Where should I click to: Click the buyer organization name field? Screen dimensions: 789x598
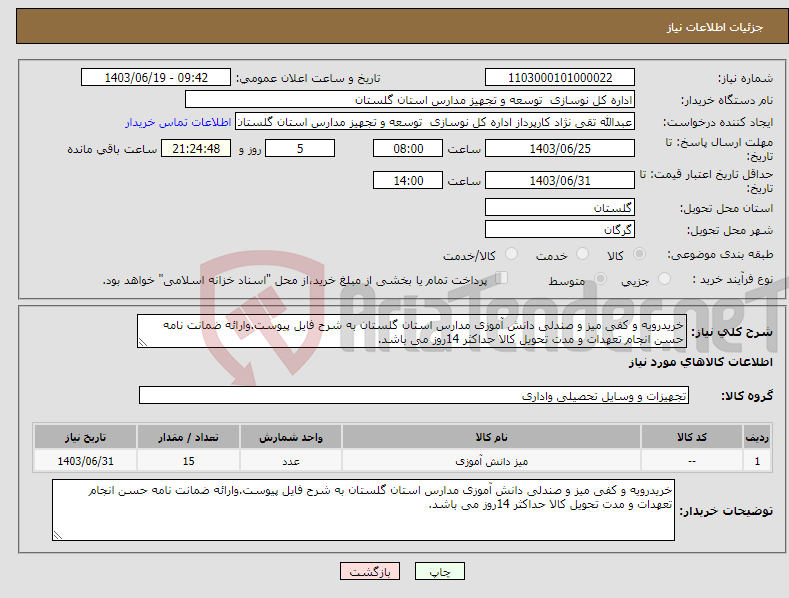tap(410, 100)
